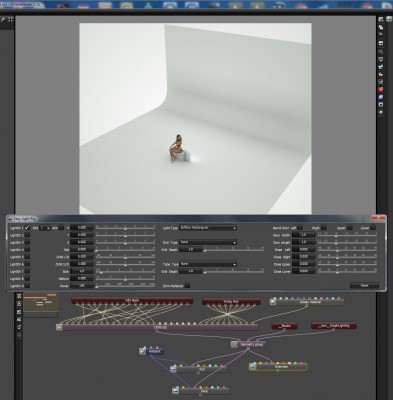This screenshot has height=400, width=393.
Task: Click the Defocus value input field
Action: 82,278
